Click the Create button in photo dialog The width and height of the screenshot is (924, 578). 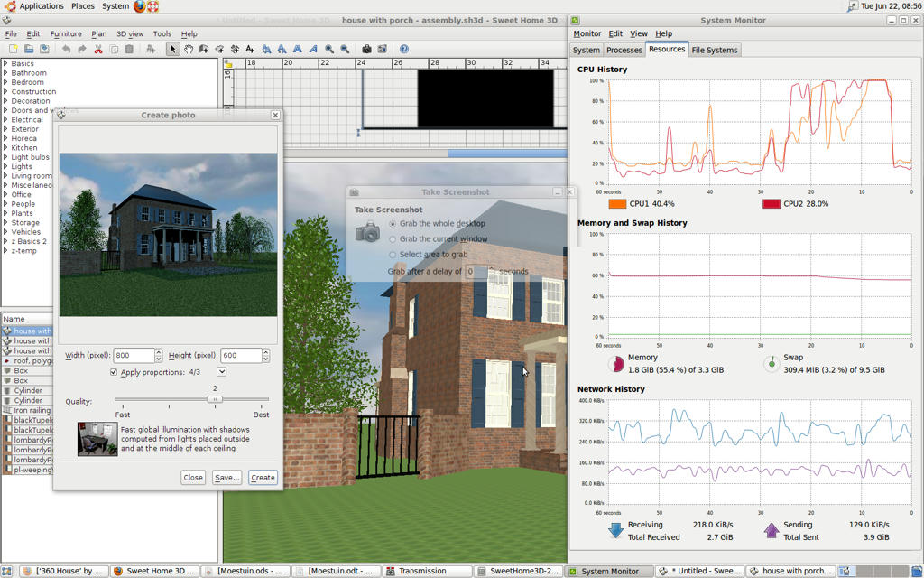click(x=263, y=477)
